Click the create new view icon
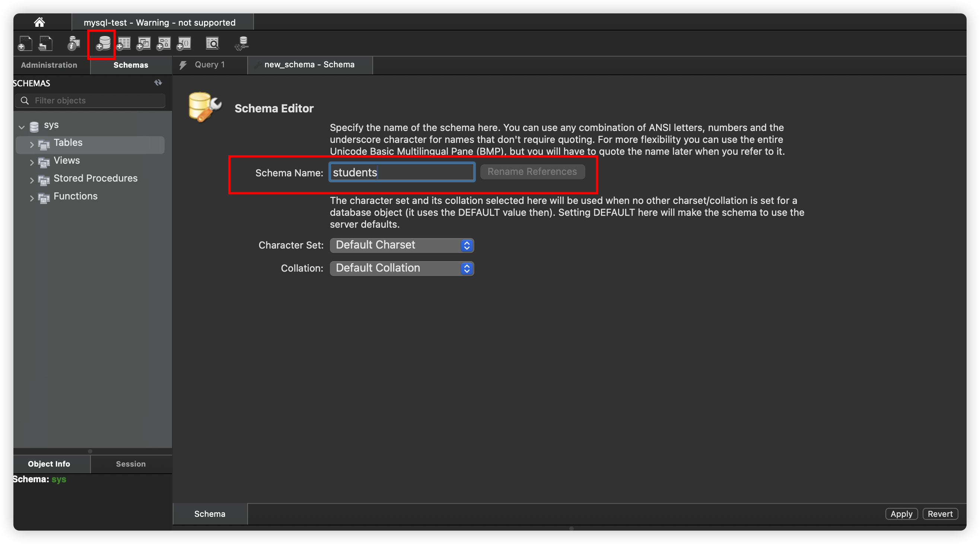This screenshot has width=980, height=544. (x=143, y=43)
